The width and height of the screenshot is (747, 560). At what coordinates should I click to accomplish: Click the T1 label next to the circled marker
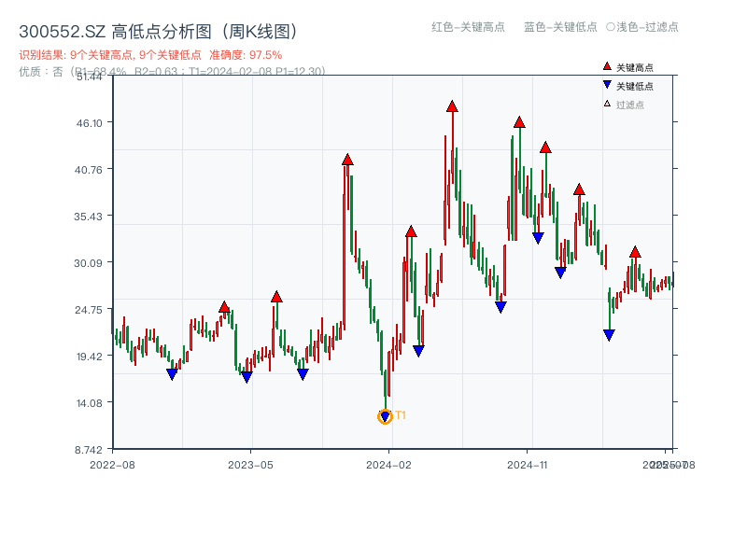click(x=400, y=413)
